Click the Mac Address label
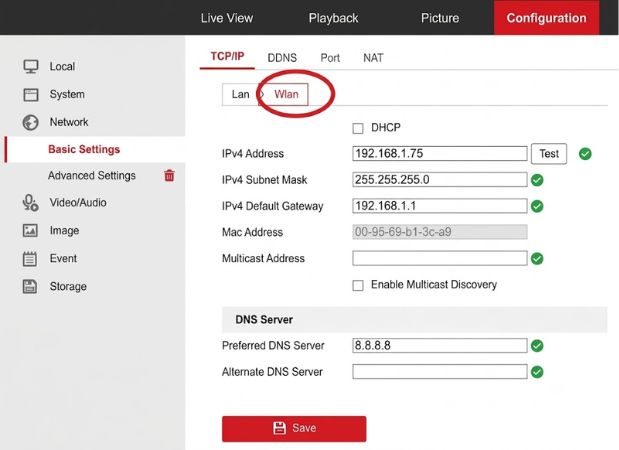The width and height of the screenshot is (619, 450). click(x=252, y=232)
